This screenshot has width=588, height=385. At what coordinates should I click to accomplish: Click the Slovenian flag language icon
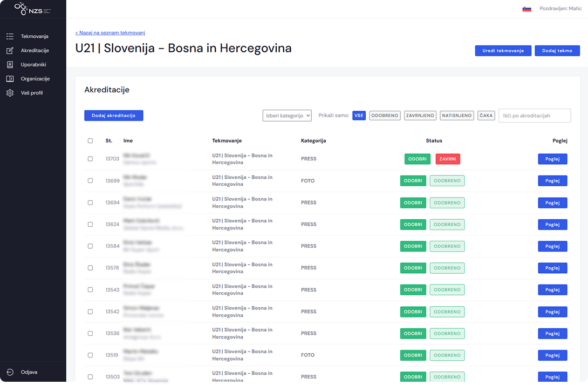(x=527, y=9)
